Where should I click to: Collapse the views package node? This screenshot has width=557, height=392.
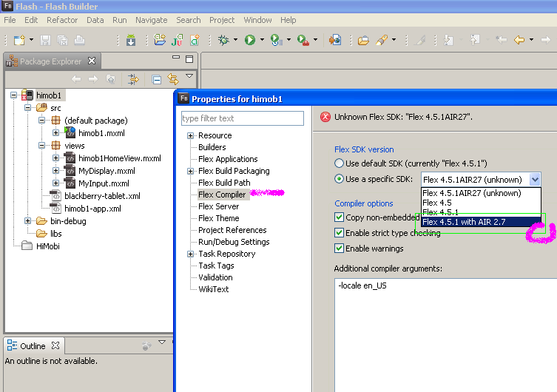(x=41, y=145)
